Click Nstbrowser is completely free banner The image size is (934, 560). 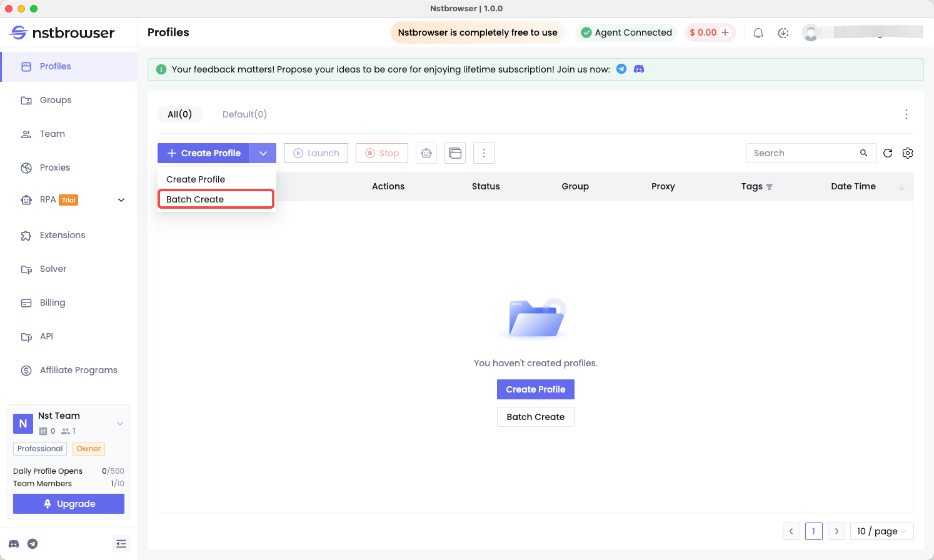pos(478,32)
